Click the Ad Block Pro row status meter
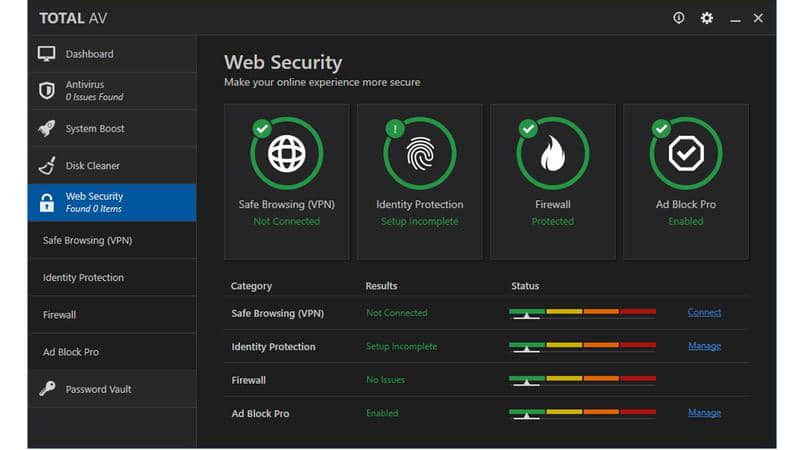The width and height of the screenshot is (800, 450). pos(582,414)
